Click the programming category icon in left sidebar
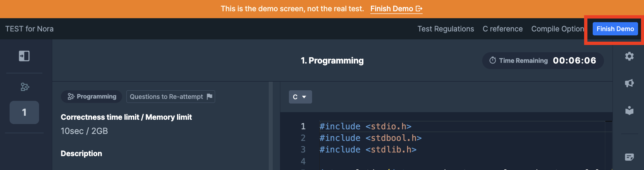This screenshot has height=170, width=644. (25, 87)
